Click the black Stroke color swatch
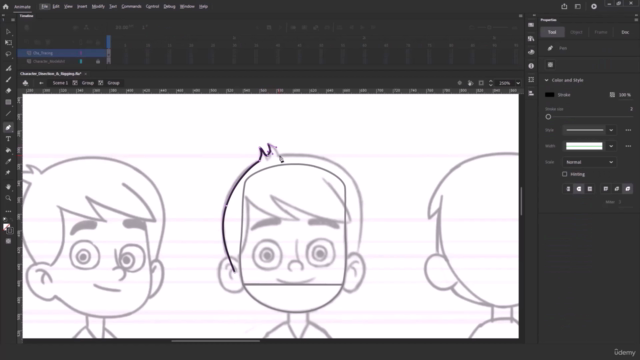Image resolution: width=640 pixels, height=360 pixels. 549,95
